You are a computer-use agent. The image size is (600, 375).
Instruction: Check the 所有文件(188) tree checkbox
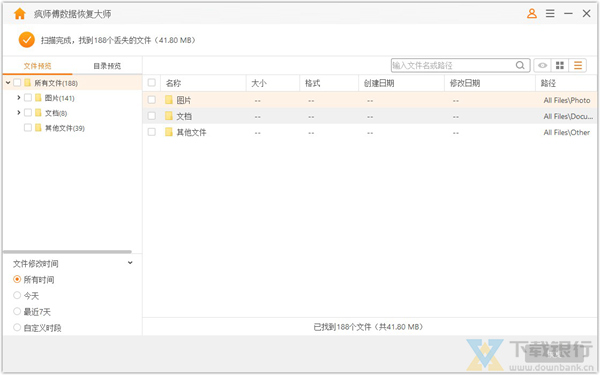click(17, 83)
